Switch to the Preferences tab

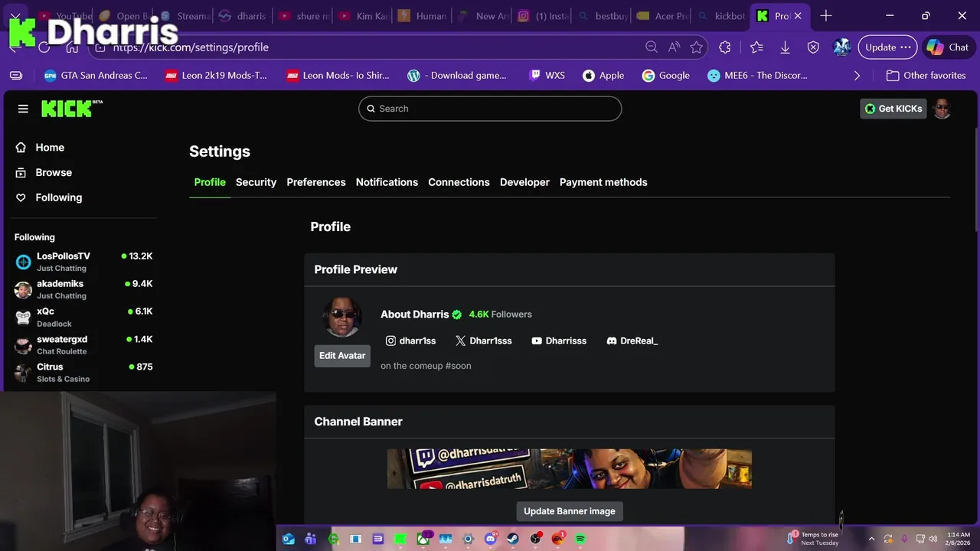click(x=316, y=182)
